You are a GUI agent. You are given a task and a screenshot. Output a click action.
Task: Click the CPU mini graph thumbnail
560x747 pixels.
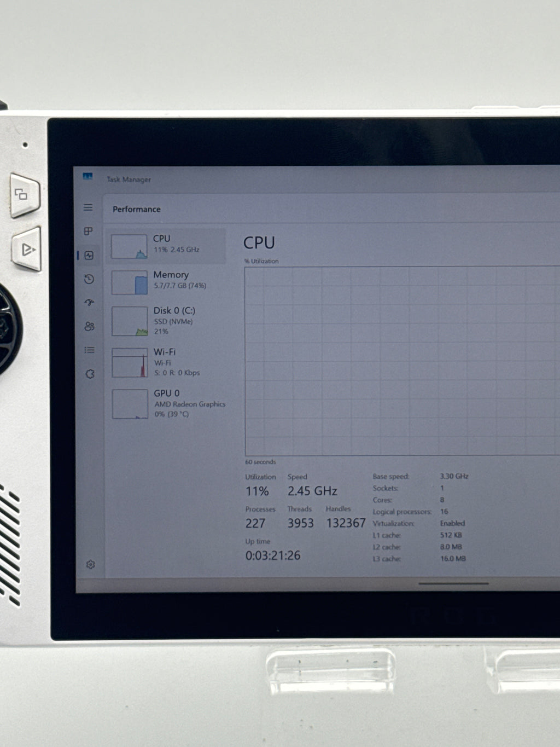(129, 246)
